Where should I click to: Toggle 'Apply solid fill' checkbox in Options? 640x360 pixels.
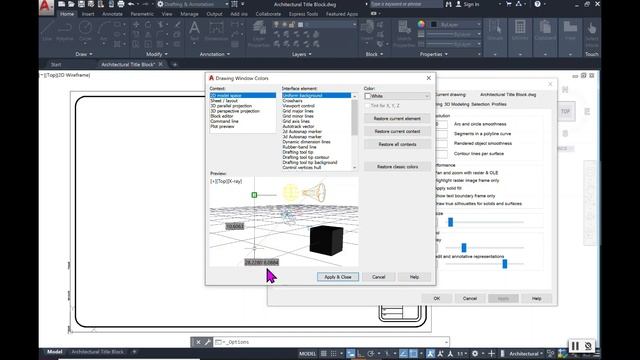coord(449,188)
